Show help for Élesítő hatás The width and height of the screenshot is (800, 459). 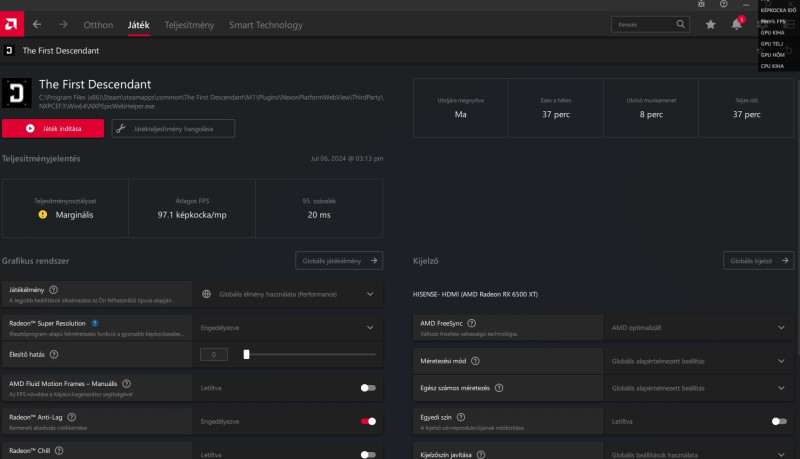54,354
